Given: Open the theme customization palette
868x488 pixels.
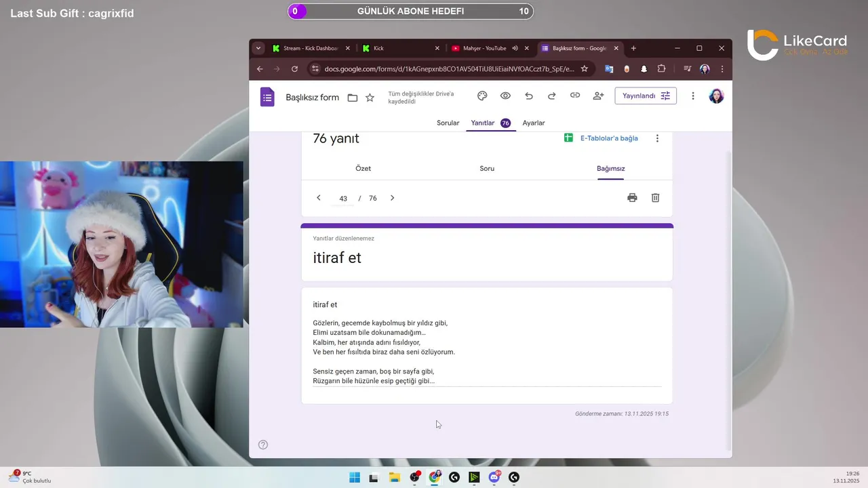Looking at the screenshot, I should 482,96.
